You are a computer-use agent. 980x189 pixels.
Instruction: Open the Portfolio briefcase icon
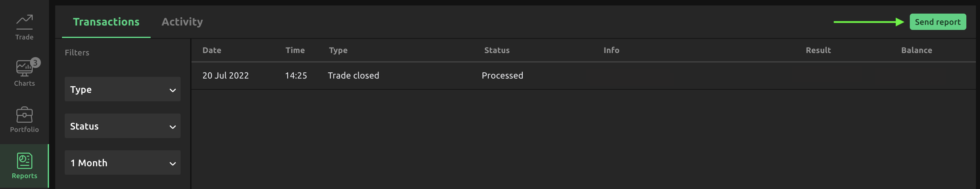(x=24, y=115)
